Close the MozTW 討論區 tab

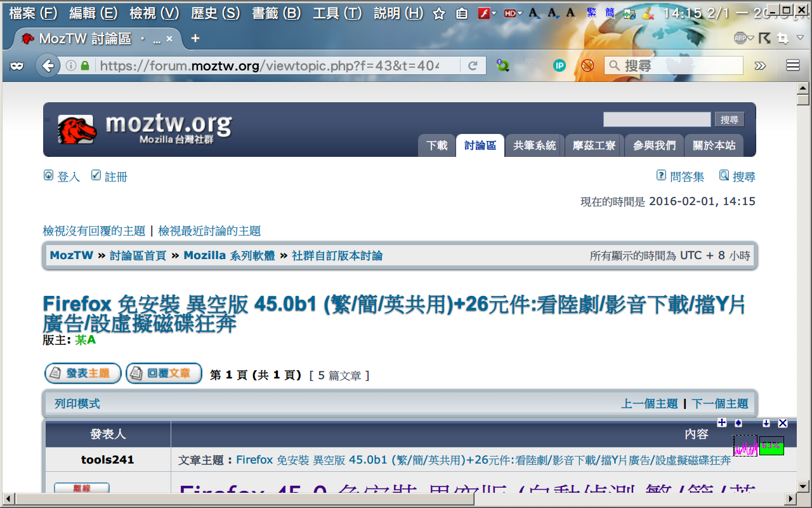point(169,39)
